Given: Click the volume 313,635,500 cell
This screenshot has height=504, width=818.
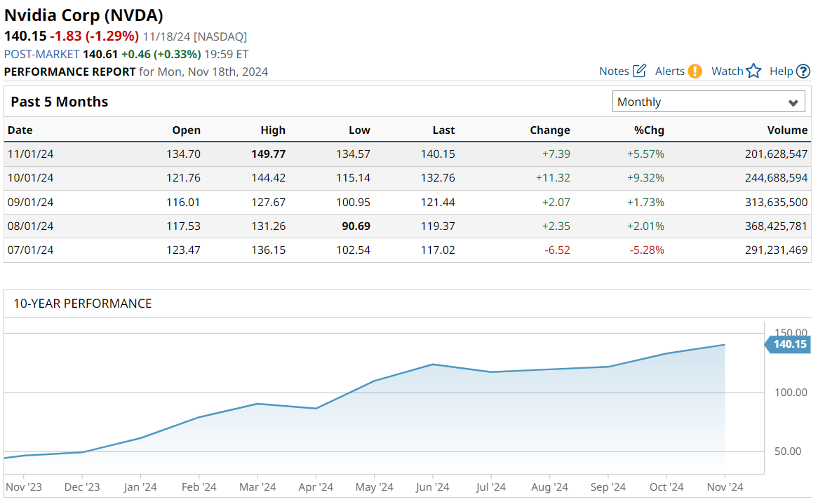Looking at the screenshot, I should pyautogui.click(x=777, y=202).
